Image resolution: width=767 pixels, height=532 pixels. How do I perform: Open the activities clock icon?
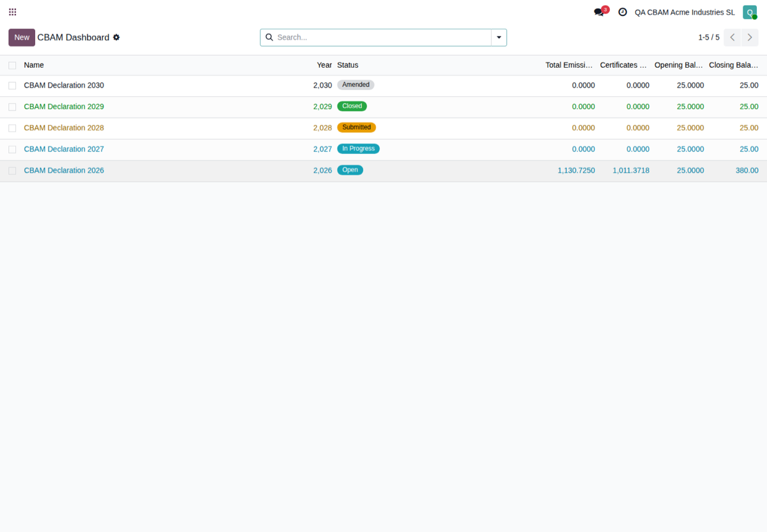(x=623, y=12)
